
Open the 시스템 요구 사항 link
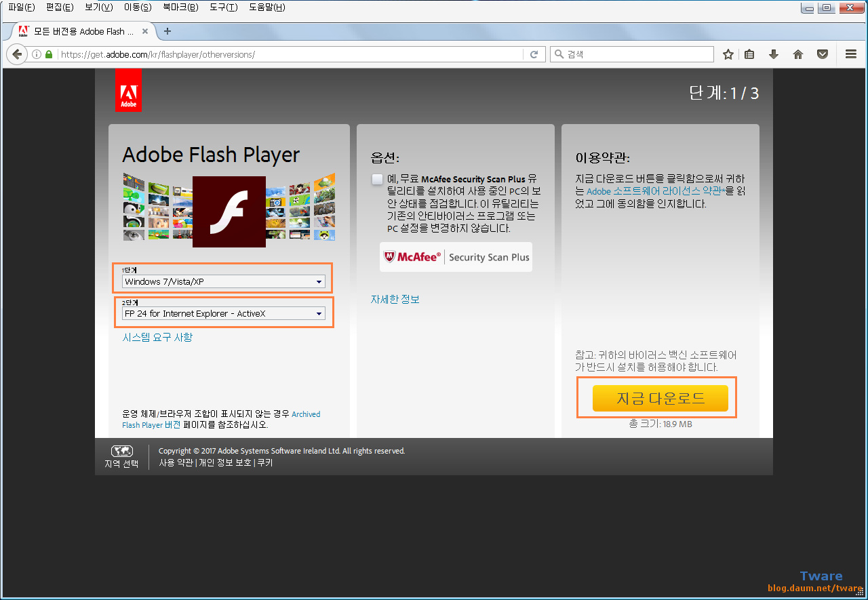coord(157,337)
